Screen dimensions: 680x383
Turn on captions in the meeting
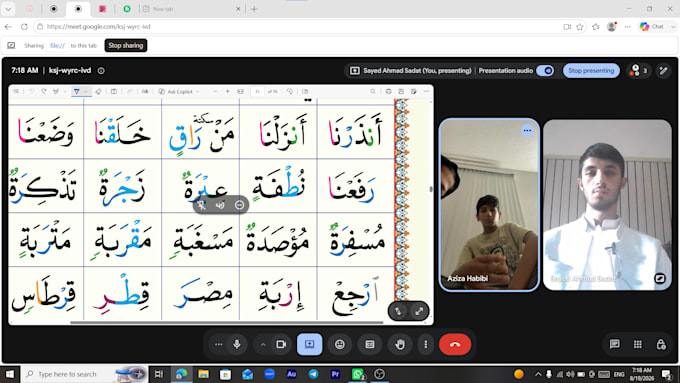pyautogui.click(x=369, y=344)
